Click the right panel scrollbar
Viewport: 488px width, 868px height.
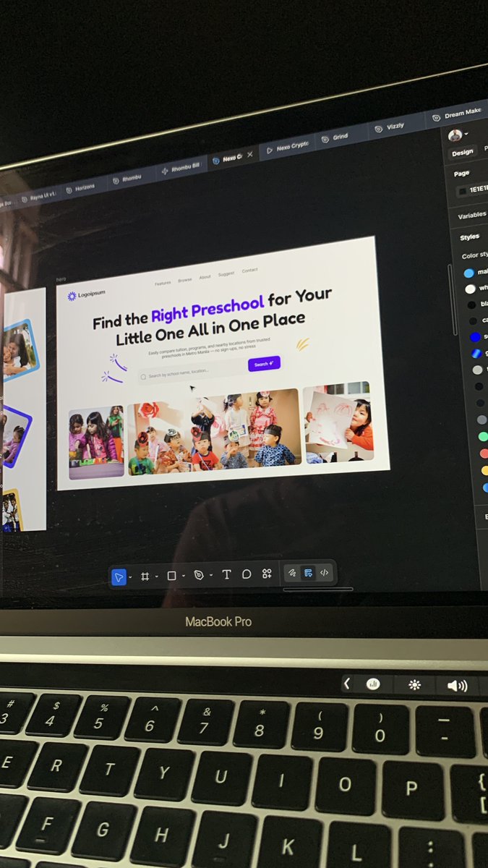(x=451, y=300)
